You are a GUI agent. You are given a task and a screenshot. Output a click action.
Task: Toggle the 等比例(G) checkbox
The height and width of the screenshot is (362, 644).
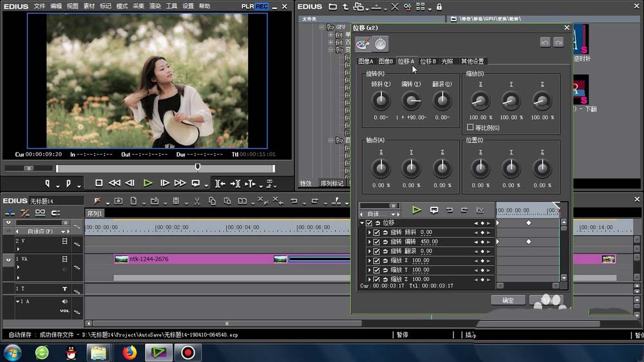coord(470,128)
